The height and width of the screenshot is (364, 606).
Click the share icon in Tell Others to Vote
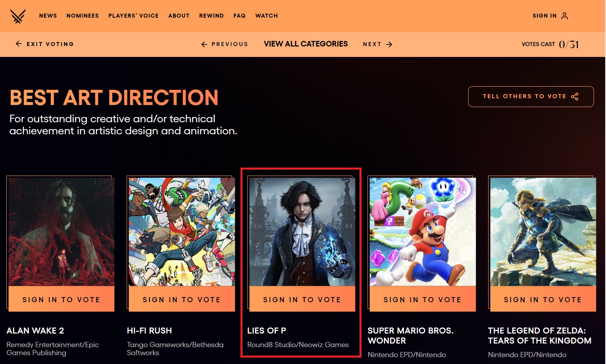point(575,96)
